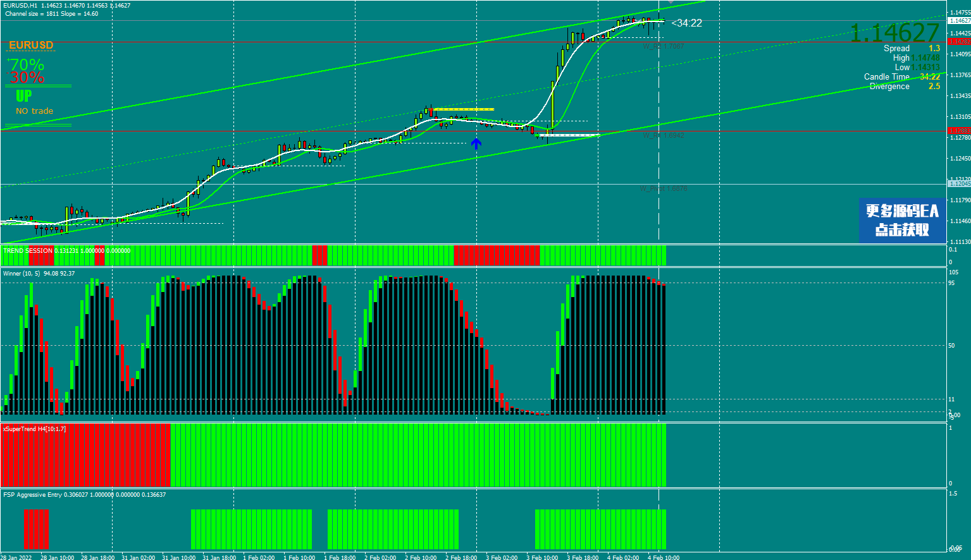Click the red block in FSP Aggressive Entry
The image size is (971, 560).
click(36, 529)
